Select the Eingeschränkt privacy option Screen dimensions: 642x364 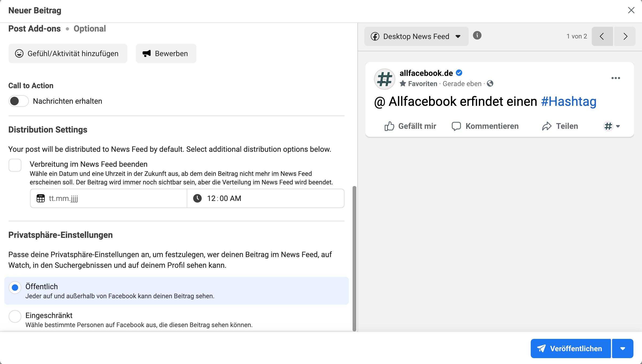[15, 316]
